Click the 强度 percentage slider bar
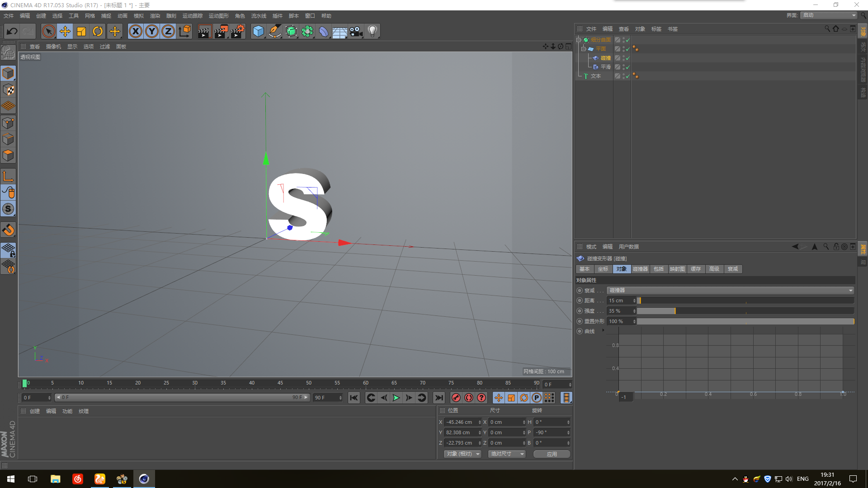Screen dimensions: 868x488 [745, 311]
